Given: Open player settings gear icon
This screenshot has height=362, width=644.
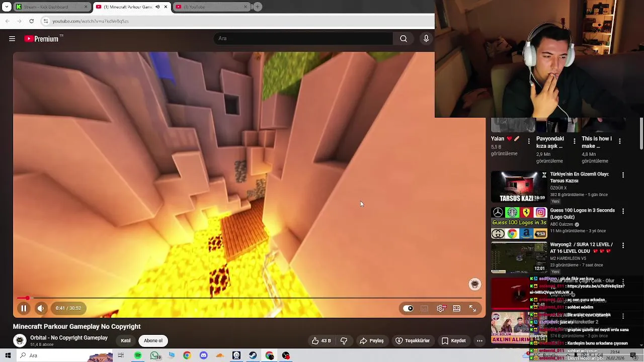Looking at the screenshot, I should 441,308.
